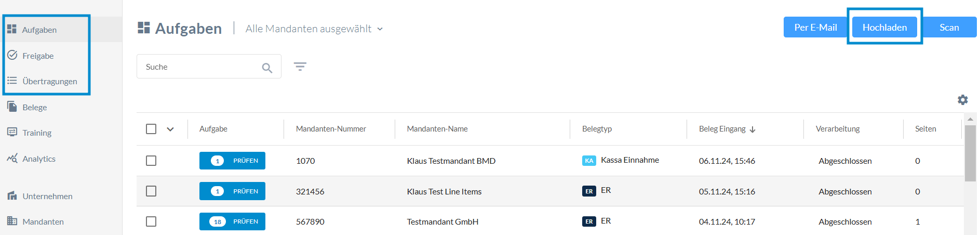Toggle the select-all checkbox in table header
Image resolution: width=980 pixels, height=235 pixels.
point(151,129)
